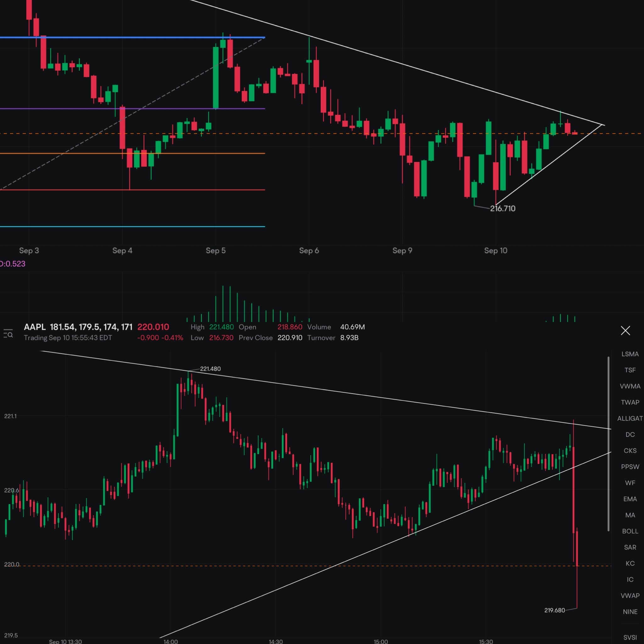The width and height of the screenshot is (644, 644).
Task: Click the 221.1 price axis label
Action: [x=10, y=416]
